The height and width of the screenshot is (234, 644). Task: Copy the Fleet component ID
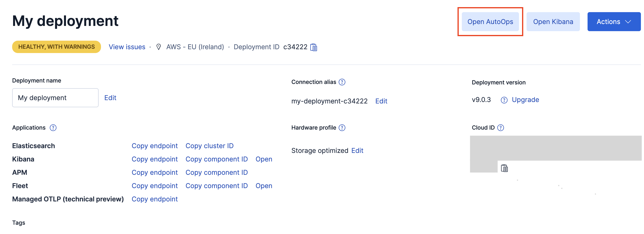pyautogui.click(x=216, y=185)
